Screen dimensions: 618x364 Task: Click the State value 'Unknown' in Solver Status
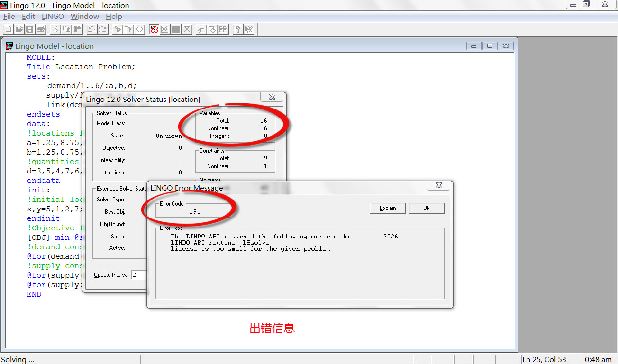click(169, 136)
